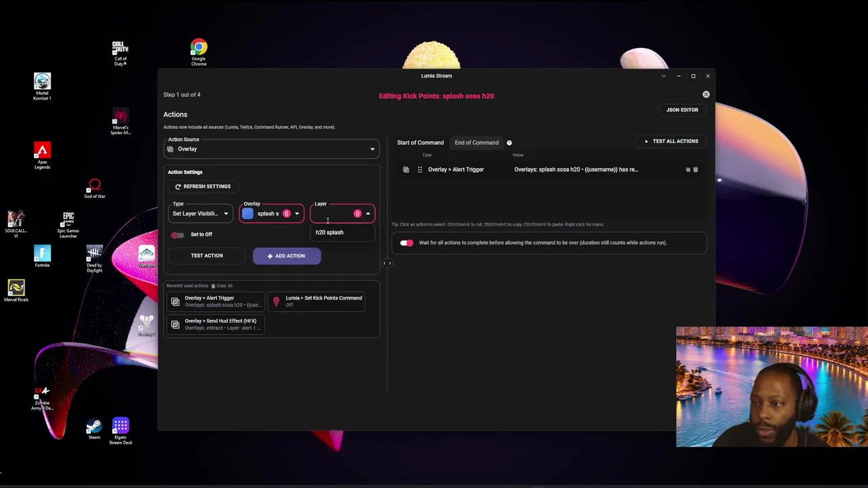Click the 'Step 1 out of 4' text
Screen dimensions: 868x488
click(x=182, y=95)
